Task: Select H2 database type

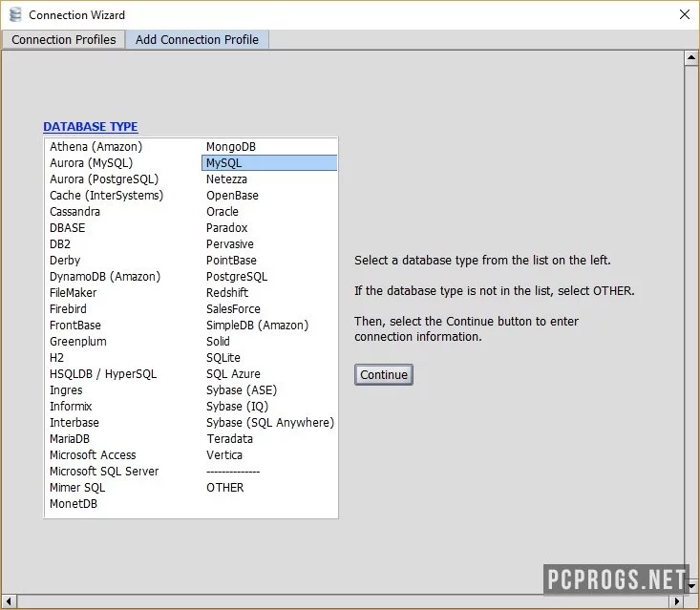Action: (x=56, y=358)
